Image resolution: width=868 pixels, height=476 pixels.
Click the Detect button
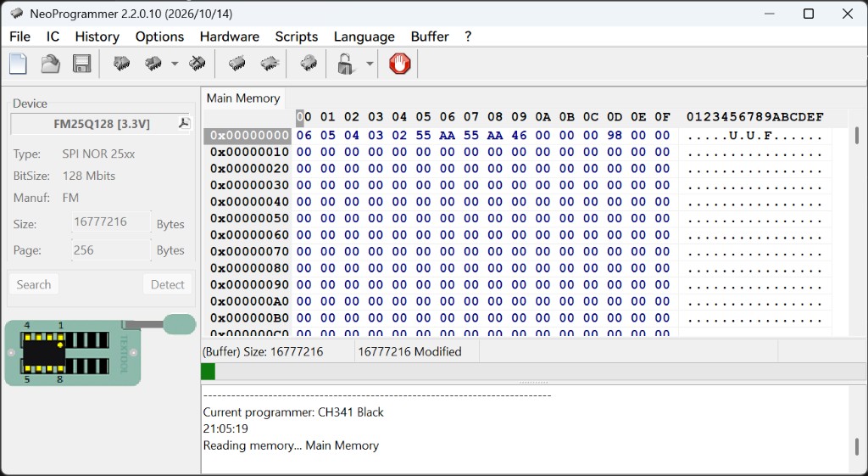(x=167, y=284)
